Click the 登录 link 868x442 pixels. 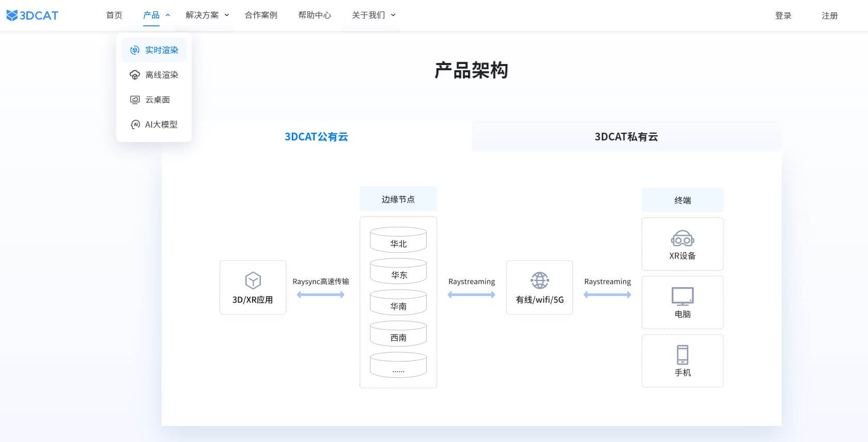(x=783, y=16)
